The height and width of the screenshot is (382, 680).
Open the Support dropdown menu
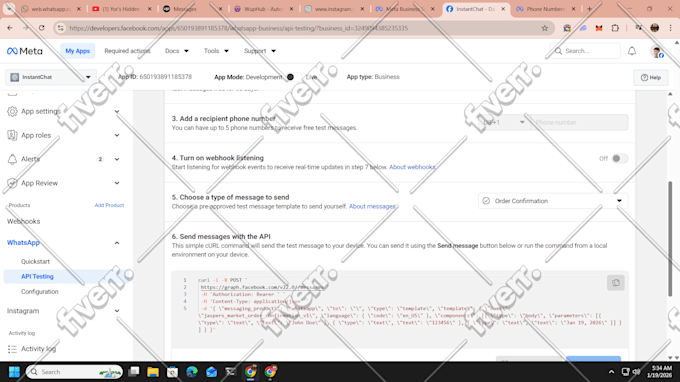click(260, 51)
